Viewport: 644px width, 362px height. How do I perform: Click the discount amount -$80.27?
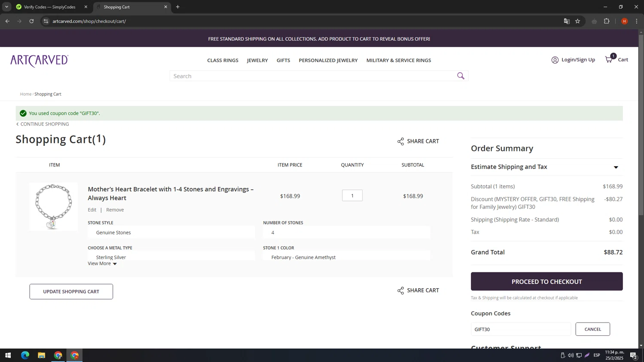613,199
